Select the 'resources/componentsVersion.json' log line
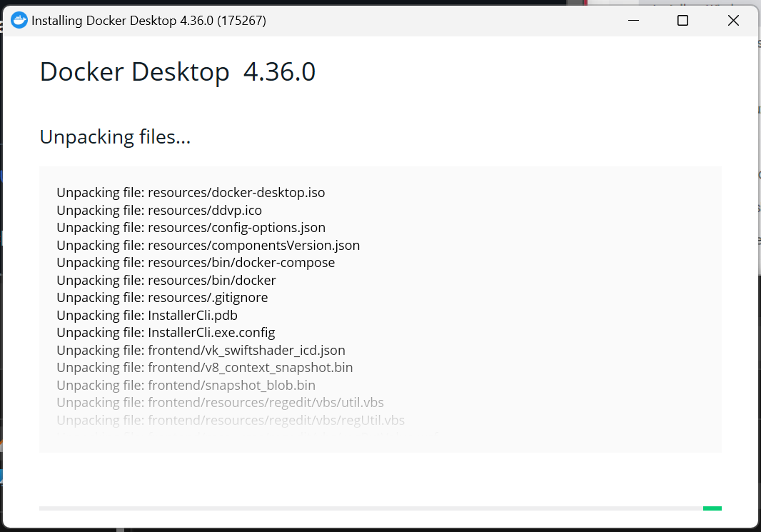This screenshot has width=761, height=532. [208, 245]
